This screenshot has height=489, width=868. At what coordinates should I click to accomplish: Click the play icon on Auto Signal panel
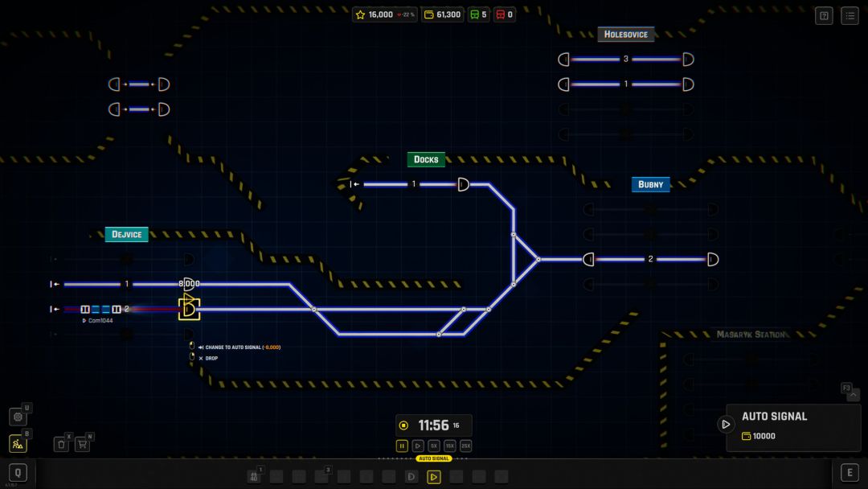726,425
